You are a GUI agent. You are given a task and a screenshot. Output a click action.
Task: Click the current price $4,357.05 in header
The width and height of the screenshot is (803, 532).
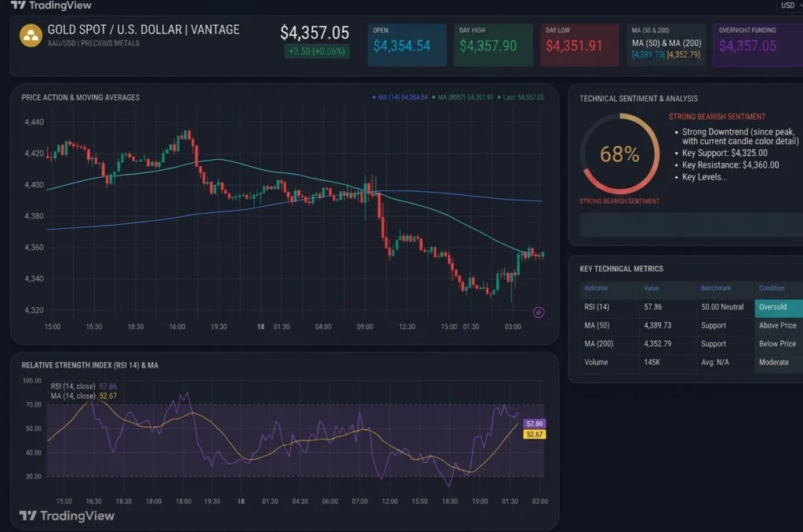(x=314, y=33)
